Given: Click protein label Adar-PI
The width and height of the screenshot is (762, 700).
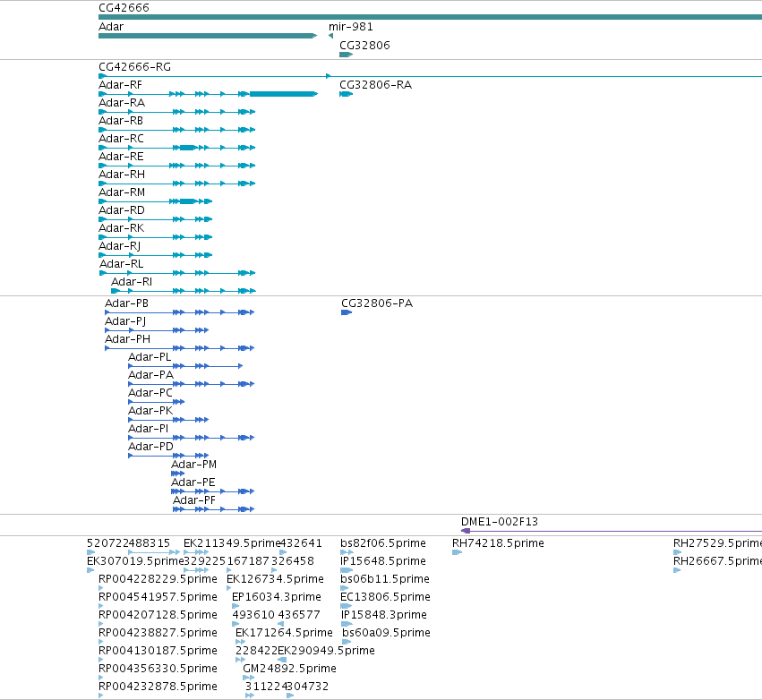Looking at the screenshot, I should [148, 429].
